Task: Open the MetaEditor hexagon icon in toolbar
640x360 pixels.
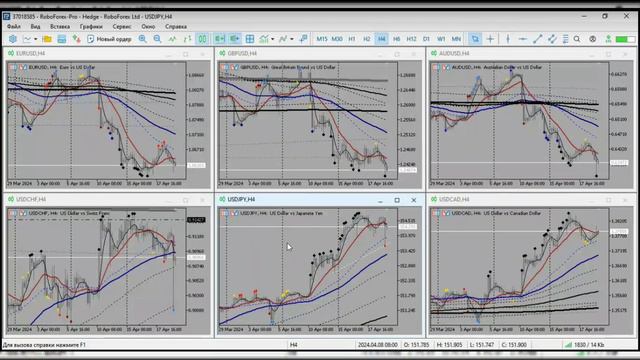Action: (x=13, y=39)
